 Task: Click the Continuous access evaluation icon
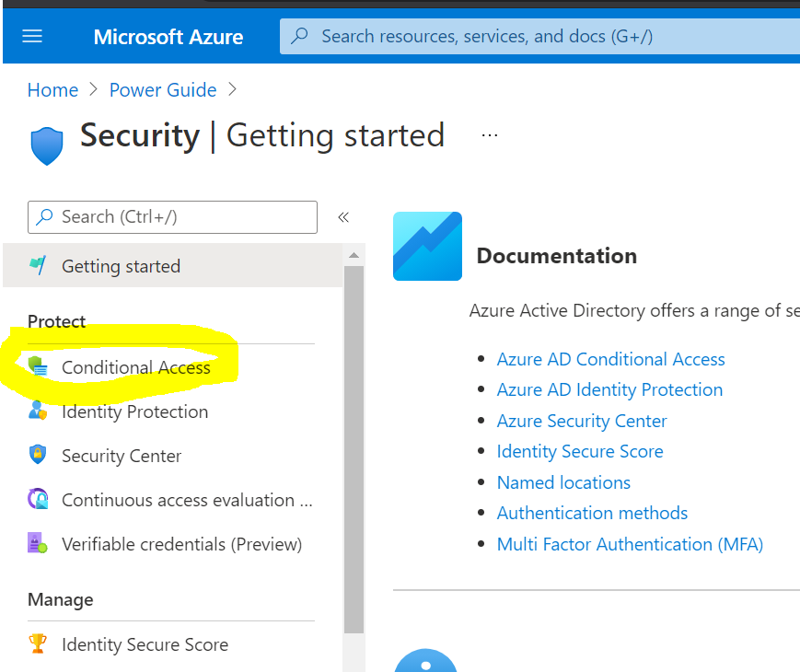[x=38, y=500]
